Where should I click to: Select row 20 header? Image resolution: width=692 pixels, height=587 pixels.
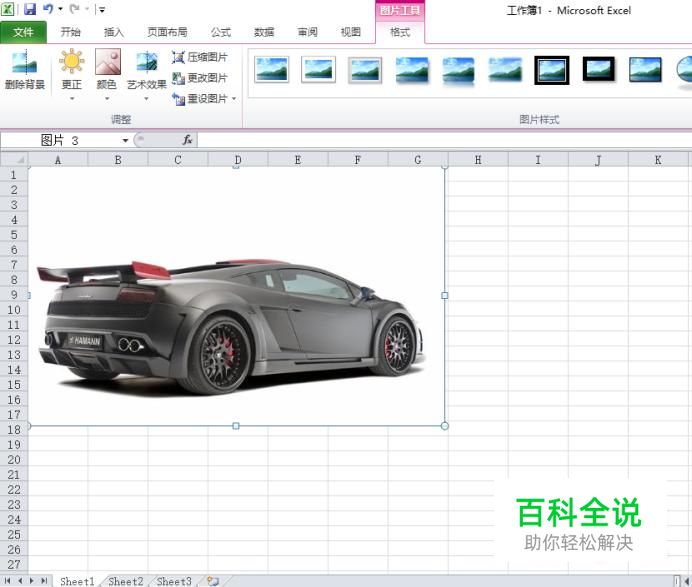tap(14, 459)
